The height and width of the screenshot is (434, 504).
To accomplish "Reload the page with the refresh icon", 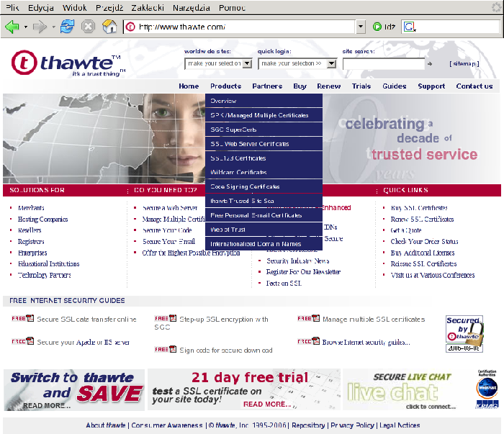I will tap(67, 27).
